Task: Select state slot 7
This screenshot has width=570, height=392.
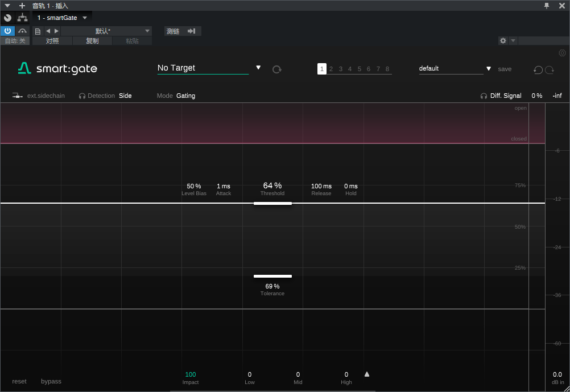Action: click(x=378, y=69)
